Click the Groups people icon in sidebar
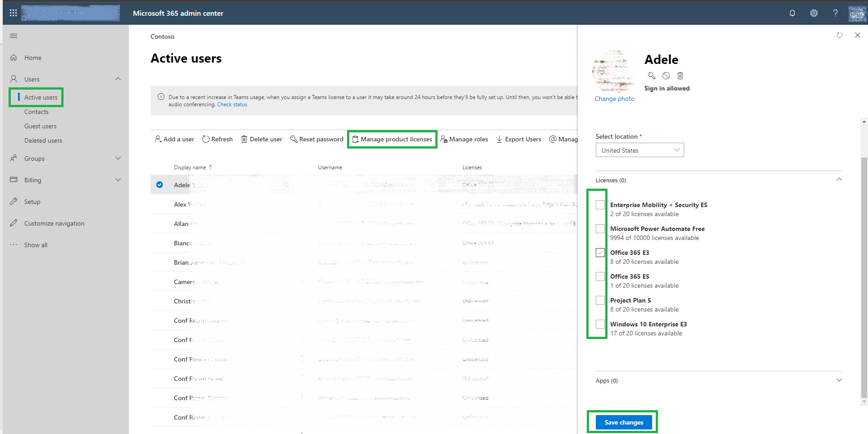The image size is (868, 434). click(14, 158)
